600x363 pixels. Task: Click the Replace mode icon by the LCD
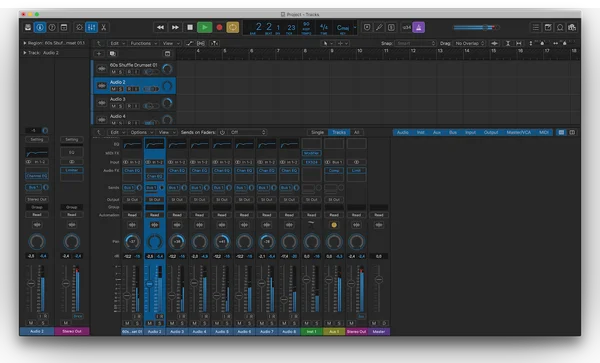pos(367,28)
